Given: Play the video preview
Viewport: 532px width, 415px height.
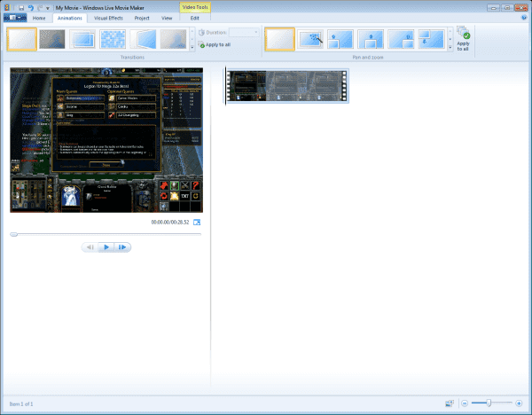Looking at the screenshot, I should point(106,247).
